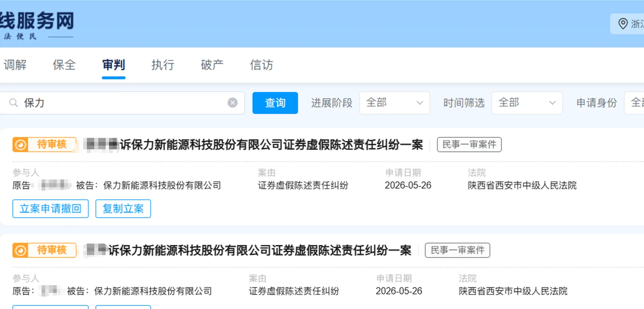This screenshot has height=309, width=644.
Task: Click first case's date 2026-05-26
Action: coord(408,185)
